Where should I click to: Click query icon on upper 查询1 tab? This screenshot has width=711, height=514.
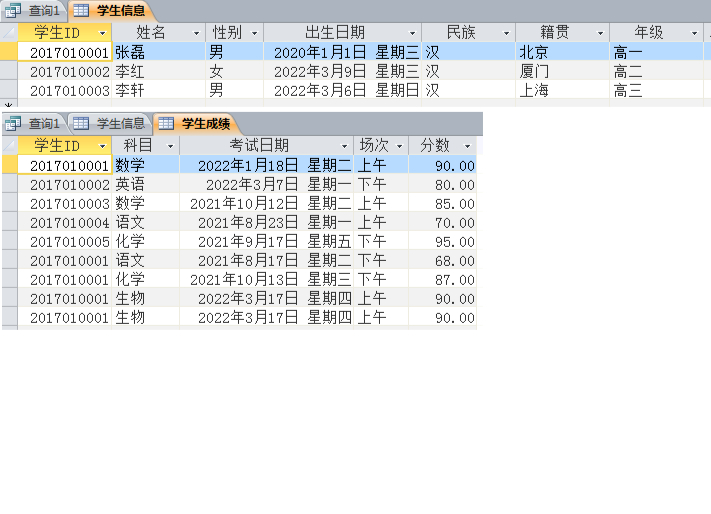click(13, 10)
